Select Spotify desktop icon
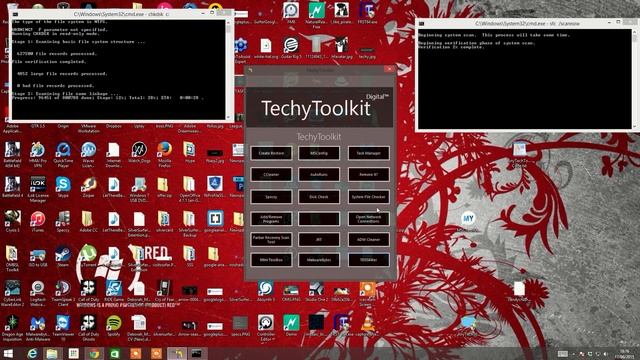This screenshot has height=360, width=640. coord(113,324)
